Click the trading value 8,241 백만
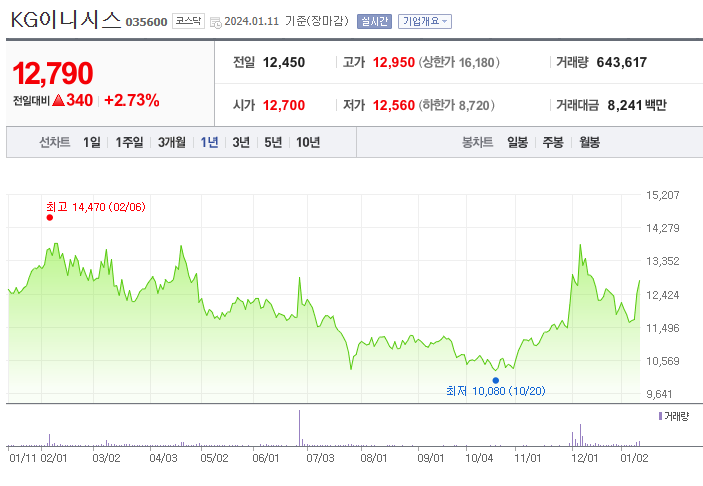Viewport: 703px width, 486px height. (637, 105)
